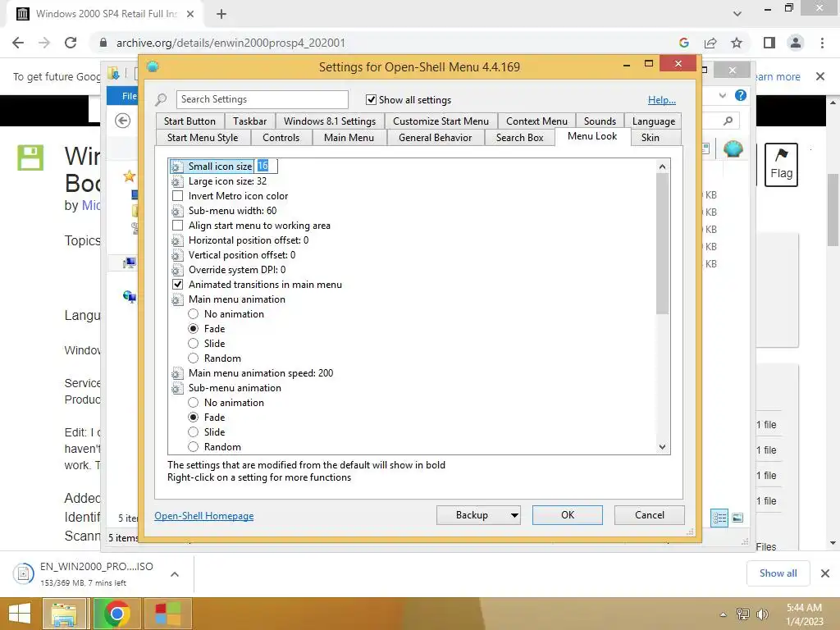
Task: Open Chrome three-dot menu
Action: pos(822,43)
